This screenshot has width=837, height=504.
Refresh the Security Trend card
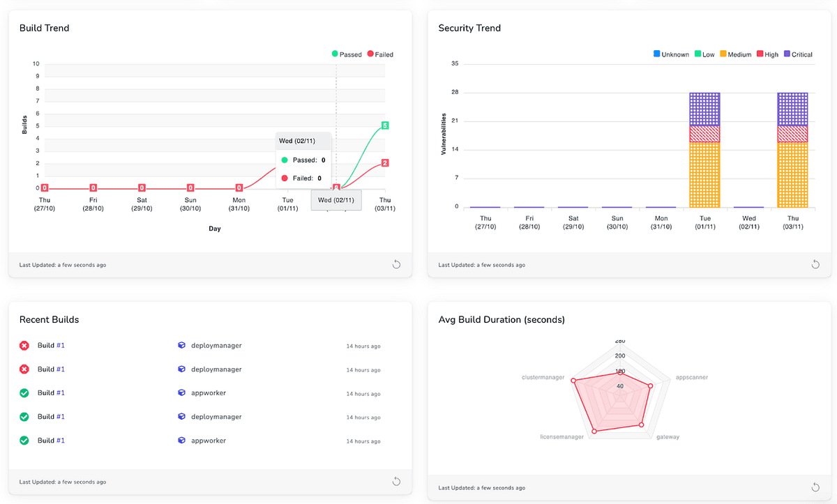click(x=815, y=264)
